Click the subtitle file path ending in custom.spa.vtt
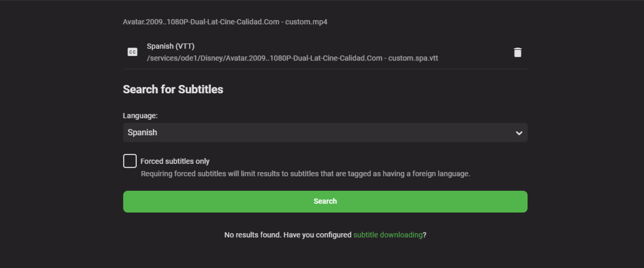644x268 pixels. click(292, 58)
